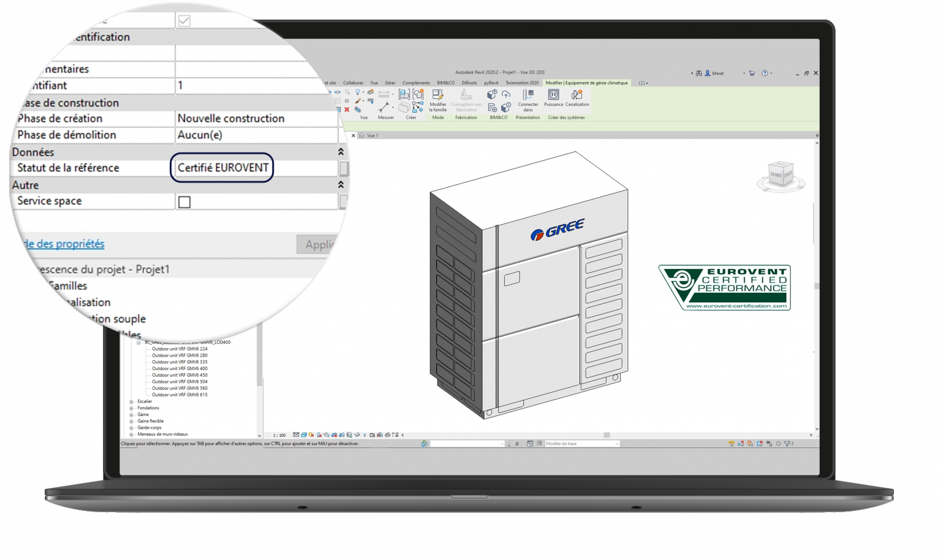
Task: Click the selection filter icon in status bar
Action: click(788, 444)
